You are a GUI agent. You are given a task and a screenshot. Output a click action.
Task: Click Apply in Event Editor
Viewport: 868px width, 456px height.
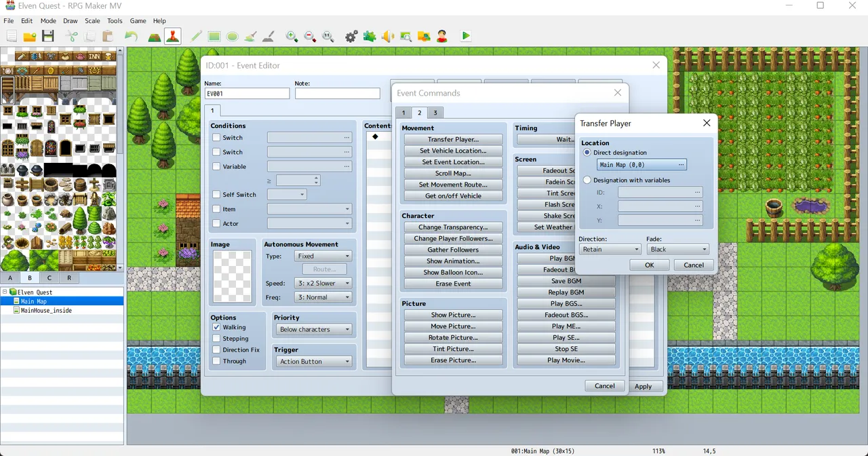644,386
